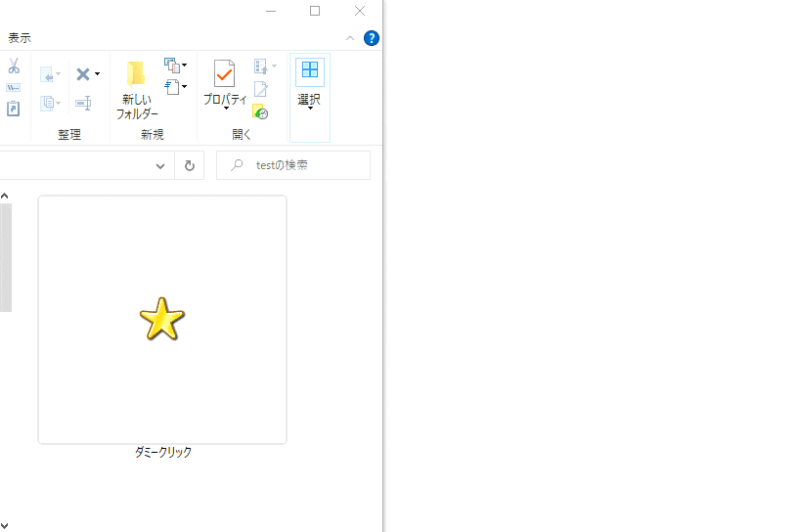Show file History with clock icon

tap(260, 112)
